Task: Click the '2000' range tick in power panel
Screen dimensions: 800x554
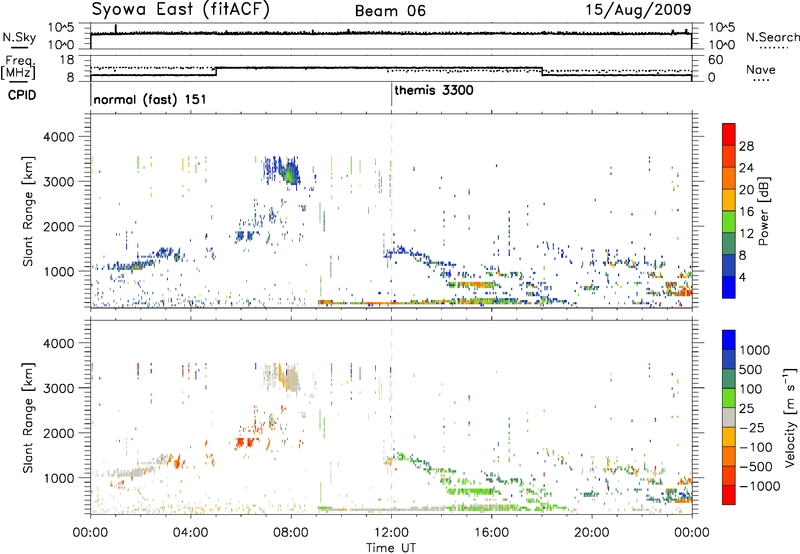Action: (x=59, y=226)
